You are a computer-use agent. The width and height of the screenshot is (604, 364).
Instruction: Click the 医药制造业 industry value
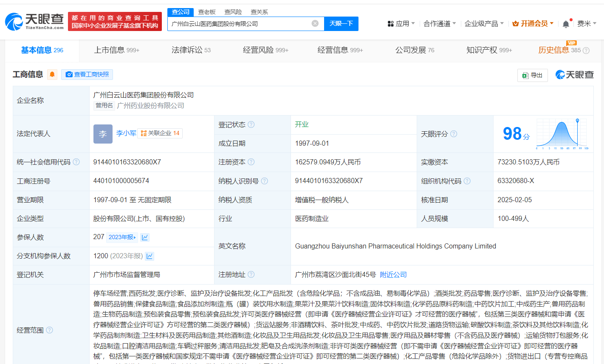pos(312,218)
